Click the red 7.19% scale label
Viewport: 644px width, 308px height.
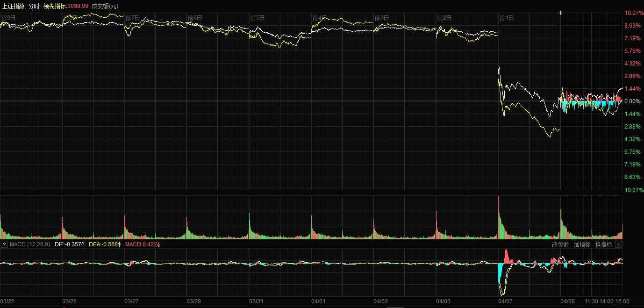click(633, 38)
